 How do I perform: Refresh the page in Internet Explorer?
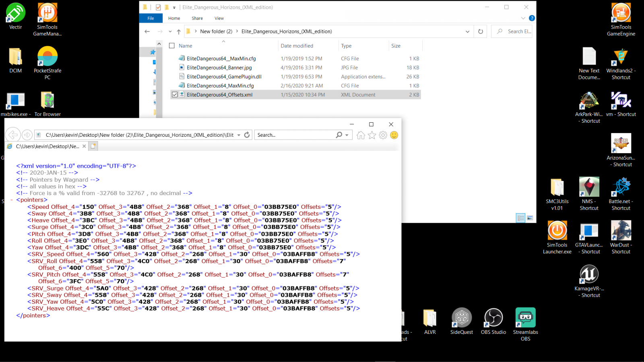click(x=247, y=135)
